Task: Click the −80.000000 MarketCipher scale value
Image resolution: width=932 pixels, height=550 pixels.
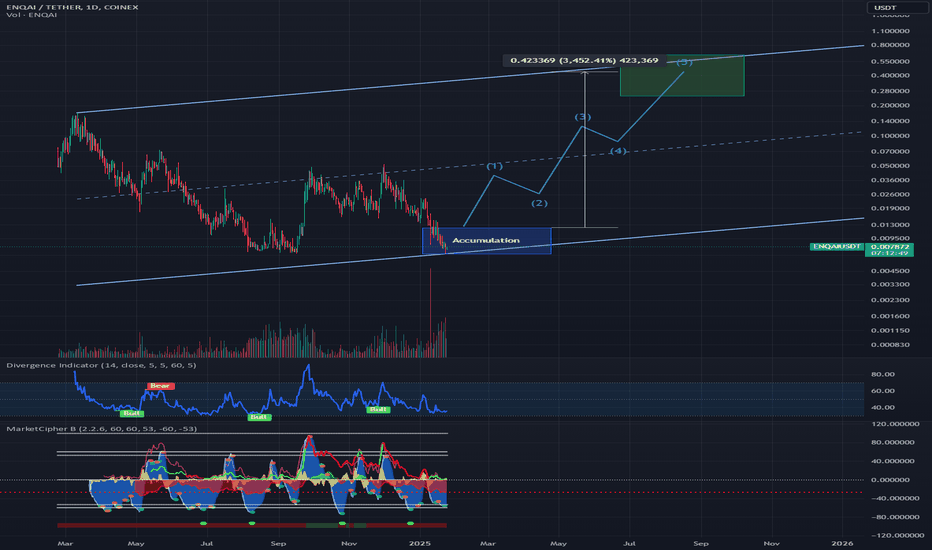Action: point(893,517)
